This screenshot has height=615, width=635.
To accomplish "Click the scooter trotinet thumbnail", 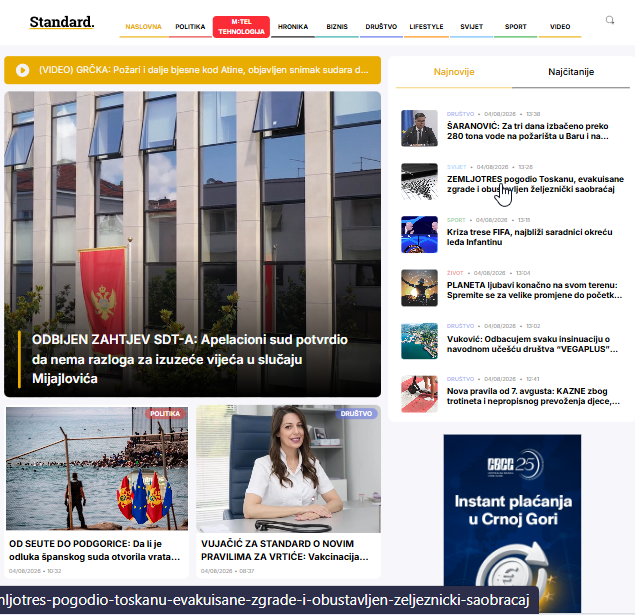I will [x=419, y=394].
